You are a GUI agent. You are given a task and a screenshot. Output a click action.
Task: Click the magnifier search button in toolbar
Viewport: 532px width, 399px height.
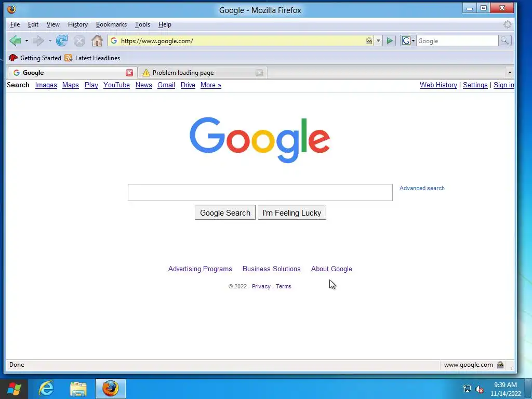[x=505, y=41]
